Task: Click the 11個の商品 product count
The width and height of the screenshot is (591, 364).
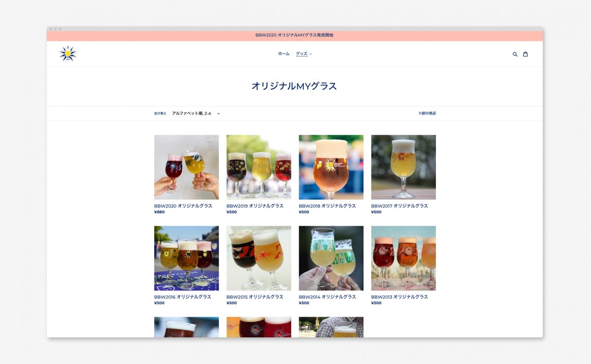Action: 426,113
